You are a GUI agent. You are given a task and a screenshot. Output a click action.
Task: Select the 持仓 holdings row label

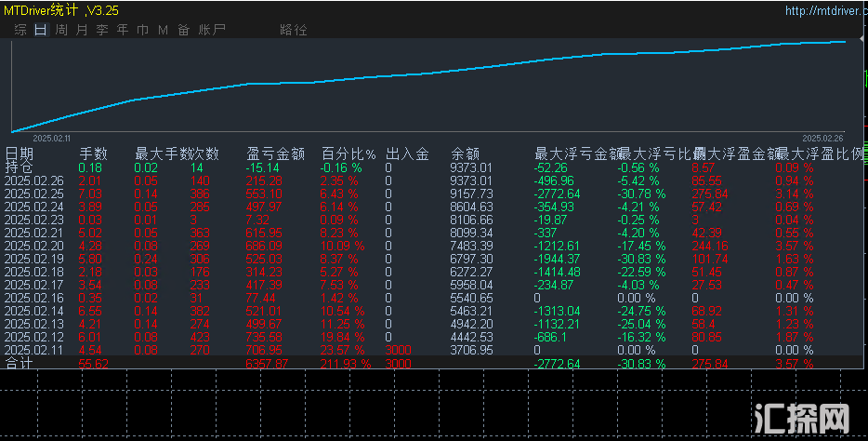[19, 167]
